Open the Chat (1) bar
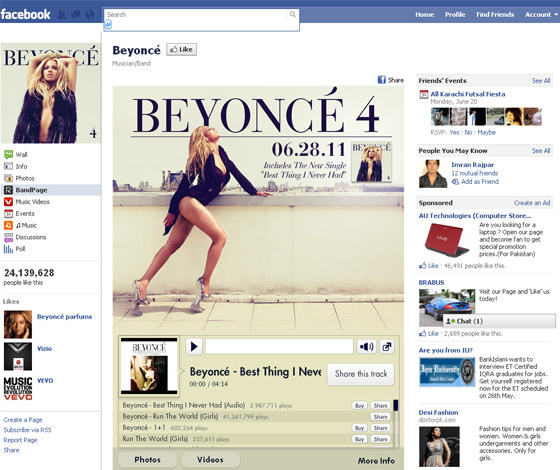This screenshot has height=470, width=560. point(499,321)
